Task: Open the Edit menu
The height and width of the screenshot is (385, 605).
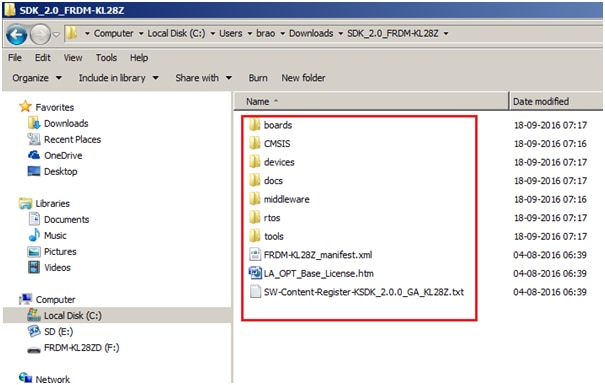Action: [42, 58]
